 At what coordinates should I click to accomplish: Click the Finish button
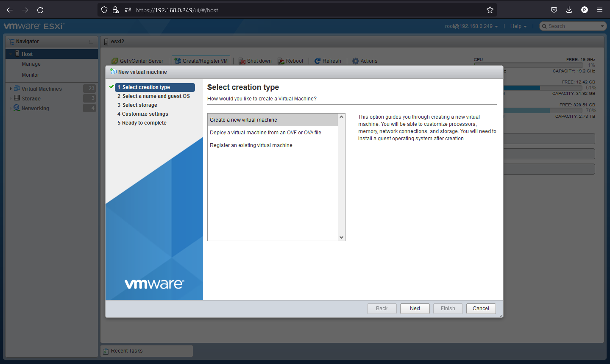[448, 308]
